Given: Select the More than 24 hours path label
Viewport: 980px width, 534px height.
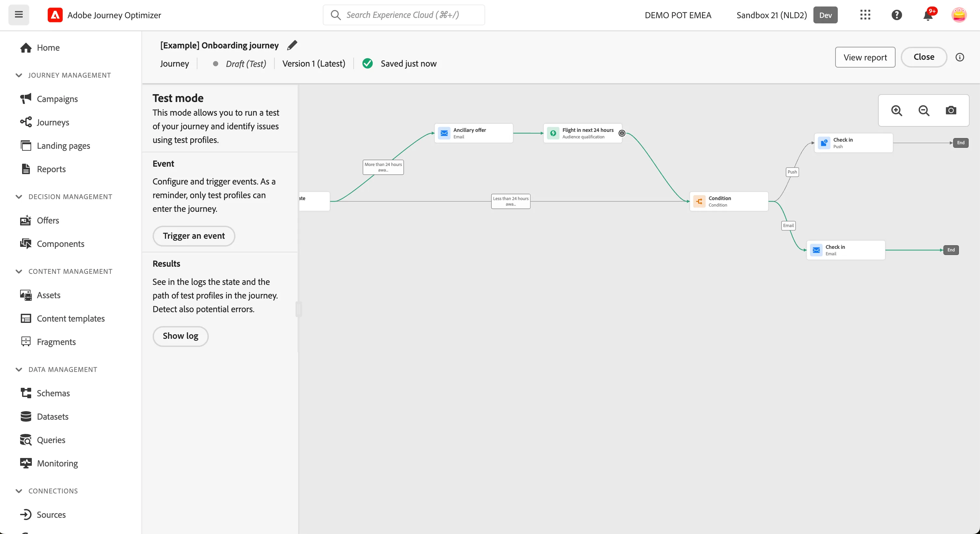Looking at the screenshot, I should [x=383, y=167].
